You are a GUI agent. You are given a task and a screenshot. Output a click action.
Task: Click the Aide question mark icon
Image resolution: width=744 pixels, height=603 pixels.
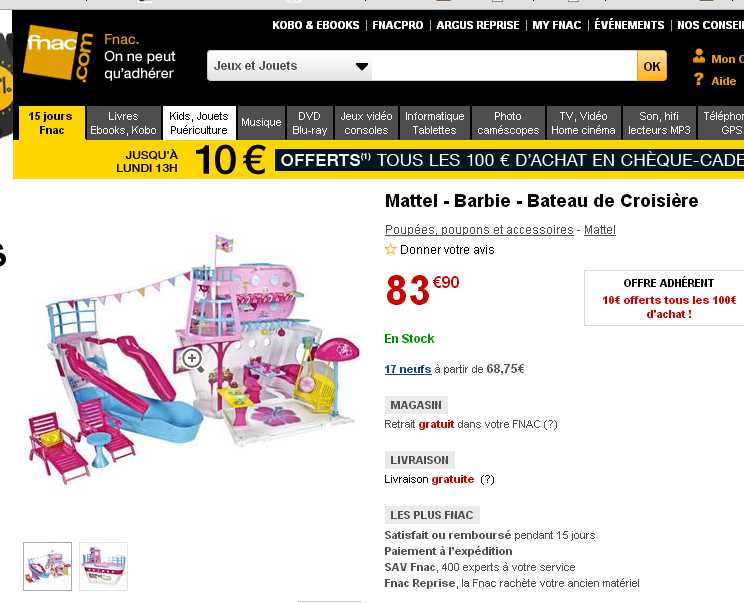pyautogui.click(x=699, y=80)
